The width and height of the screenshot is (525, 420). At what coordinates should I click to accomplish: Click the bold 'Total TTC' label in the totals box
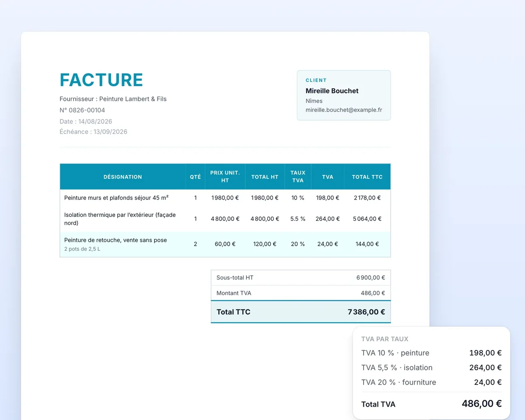(234, 312)
